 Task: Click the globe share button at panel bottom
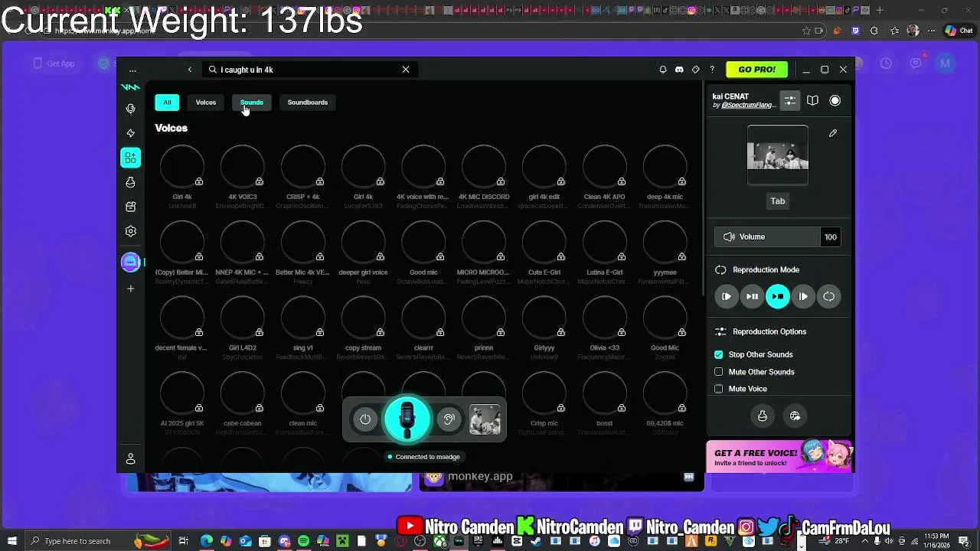[795, 416]
